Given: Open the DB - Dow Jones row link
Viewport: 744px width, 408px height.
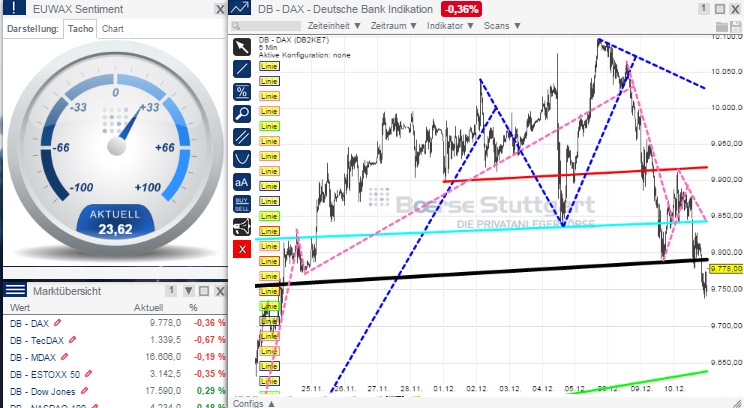Looking at the screenshot, I should [43, 392].
